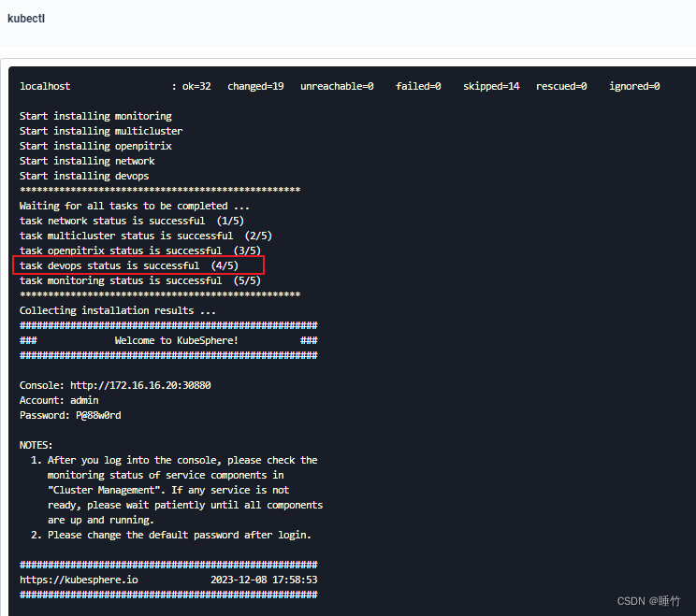This screenshot has width=696, height=616.
Task: Click 'task multicluster status is successful (2/5)'
Action: tap(146, 236)
